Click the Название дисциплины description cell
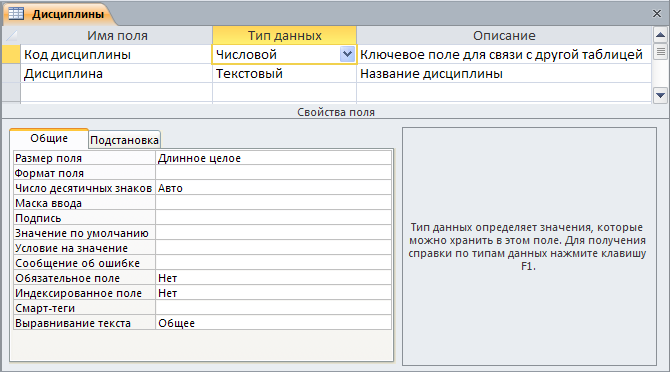The width and height of the screenshot is (670, 372). click(504, 73)
